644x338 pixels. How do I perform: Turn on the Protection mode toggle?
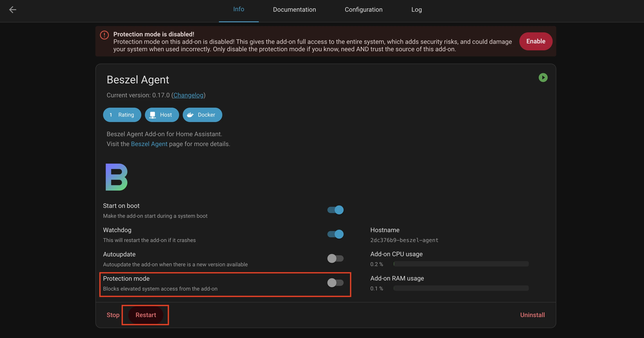[336, 282]
